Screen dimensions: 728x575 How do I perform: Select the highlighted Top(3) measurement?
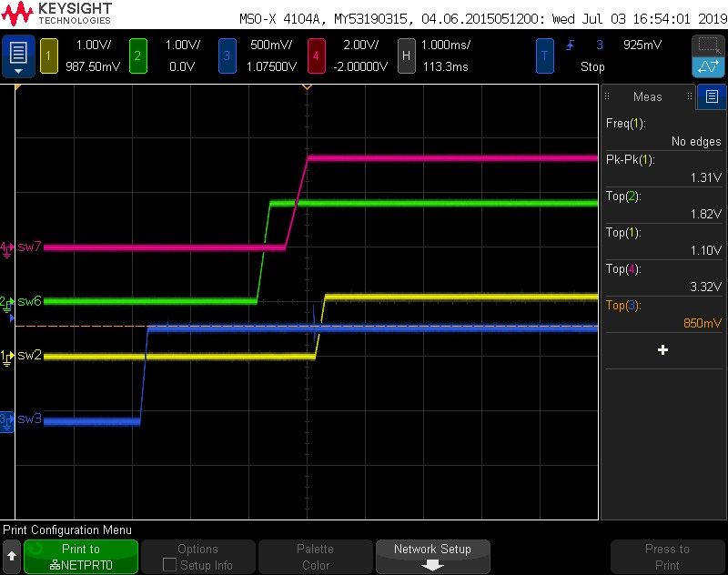pyautogui.click(x=663, y=314)
